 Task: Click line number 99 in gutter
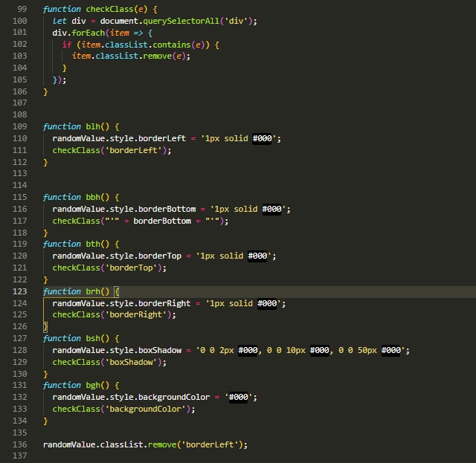click(x=22, y=9)
